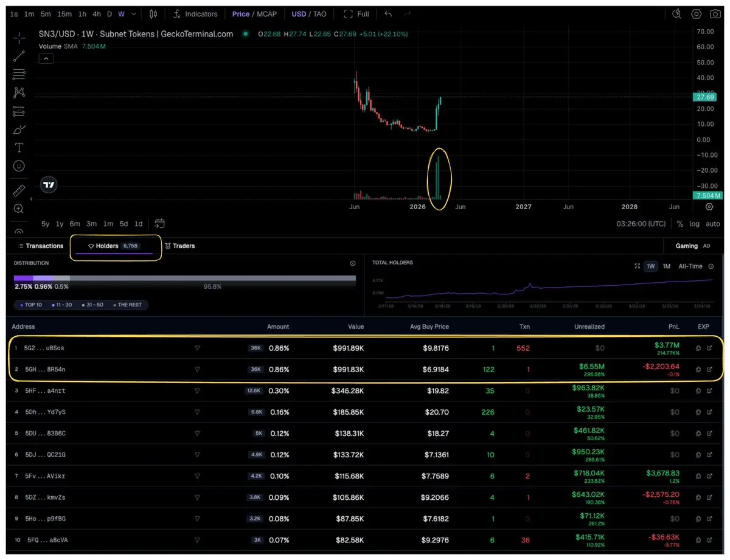Open the candlestick chart type selector
The width and height of the screenshot is (730, 560).
click(x=153, y=14)
